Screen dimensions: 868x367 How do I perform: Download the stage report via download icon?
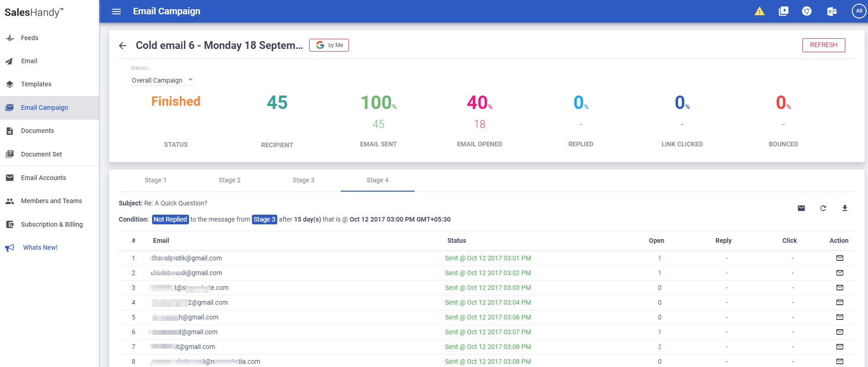click(844, 208)
